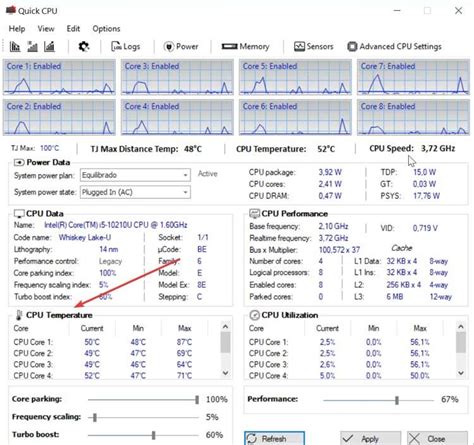Click the Close button at the bottom

[x=437, y=438]
